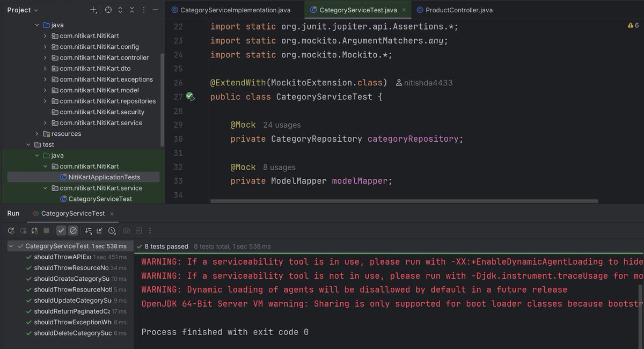Click the Run tool window title
The image size is (644, 349).
point(13,214)
